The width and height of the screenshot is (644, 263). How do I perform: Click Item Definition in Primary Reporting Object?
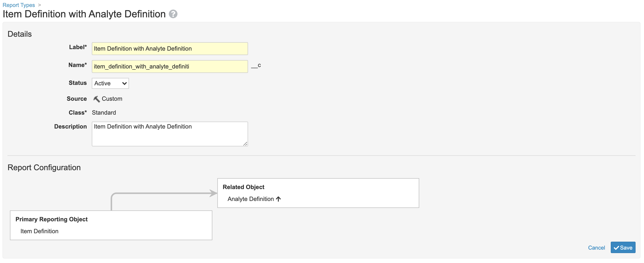(39, 231)
